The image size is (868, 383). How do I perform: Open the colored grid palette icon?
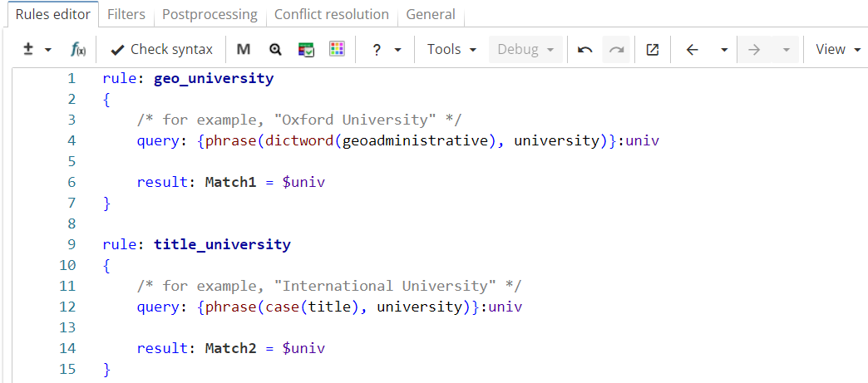pyautogui.click(x=337, y=49)
